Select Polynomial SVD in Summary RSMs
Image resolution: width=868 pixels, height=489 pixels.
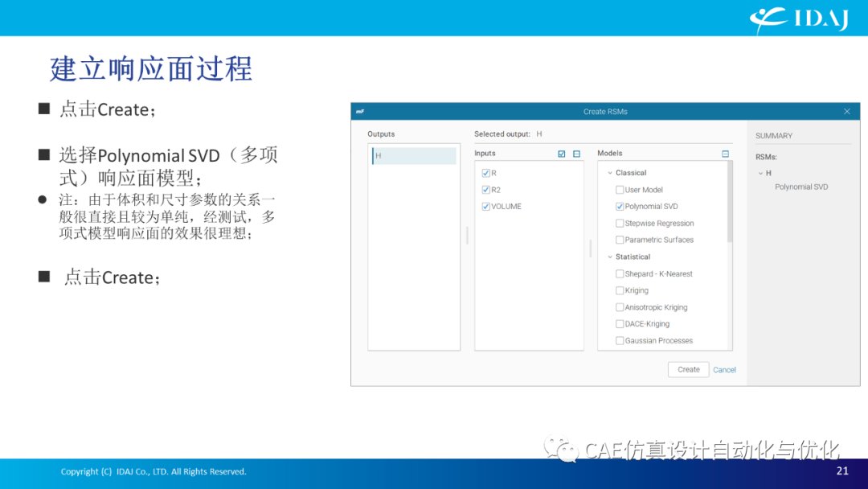point(801,187)
